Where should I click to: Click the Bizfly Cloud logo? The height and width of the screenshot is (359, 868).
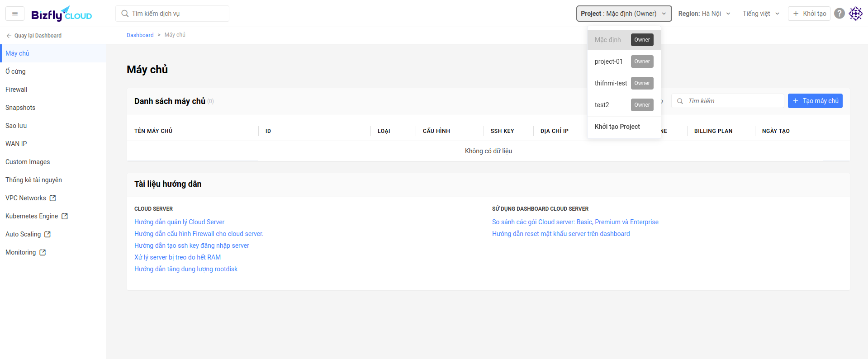coord(62,14)
